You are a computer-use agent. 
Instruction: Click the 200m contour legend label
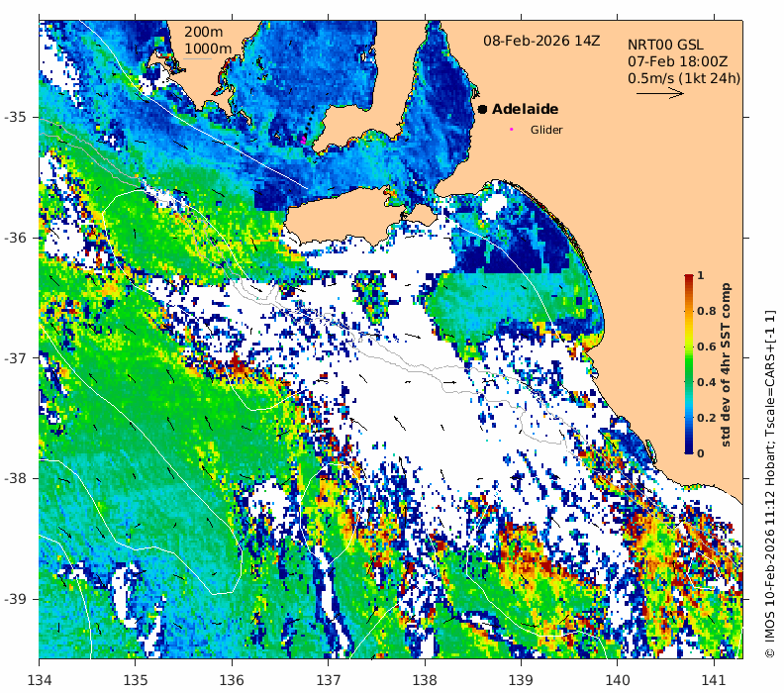204,32
